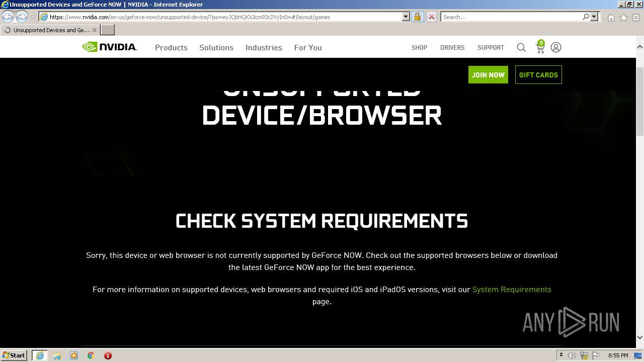
Task: Click the DEVICE/BROWSER heading text
Action: coord(321,116)
